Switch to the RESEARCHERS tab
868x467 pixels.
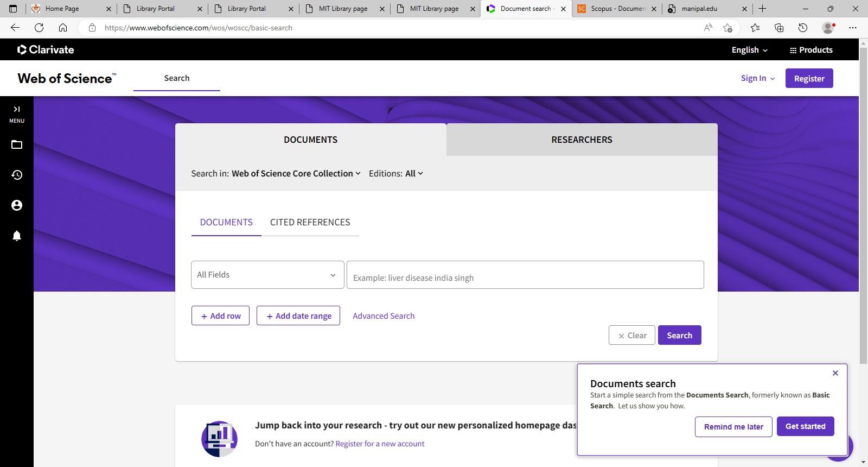pos(582,140)
